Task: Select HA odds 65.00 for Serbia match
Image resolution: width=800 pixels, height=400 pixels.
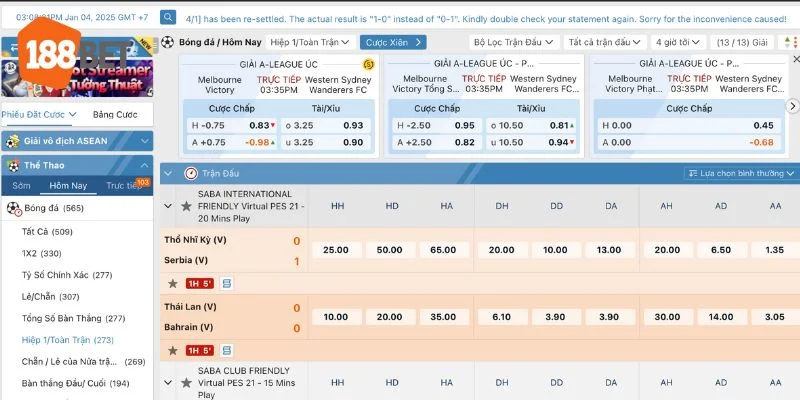Action: pyautogui.click(x=443, y=250)
